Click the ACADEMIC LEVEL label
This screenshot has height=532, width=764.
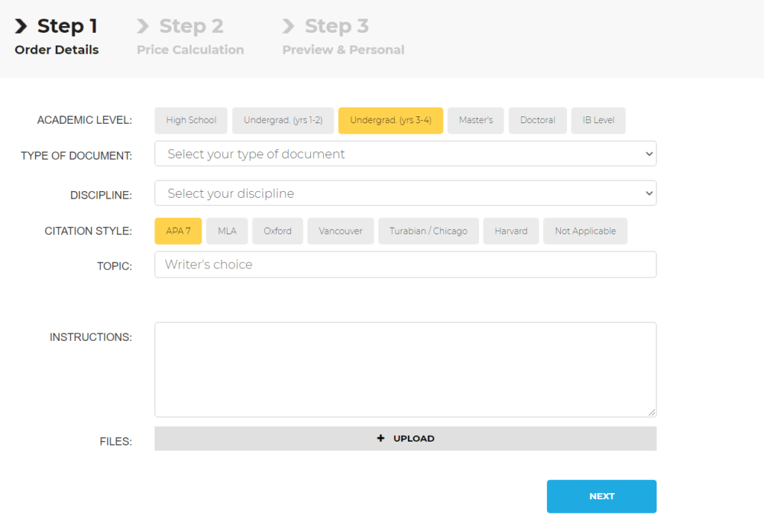84,120
